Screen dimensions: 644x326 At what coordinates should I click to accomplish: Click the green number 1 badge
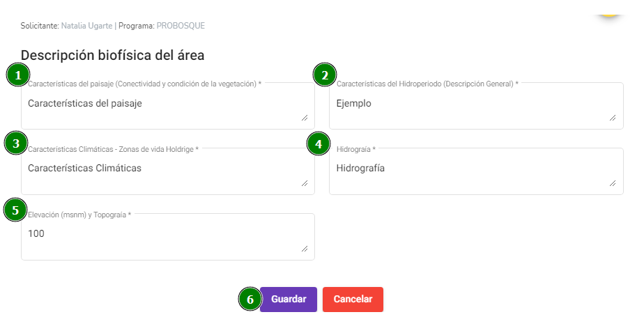[x=17, y=75]
